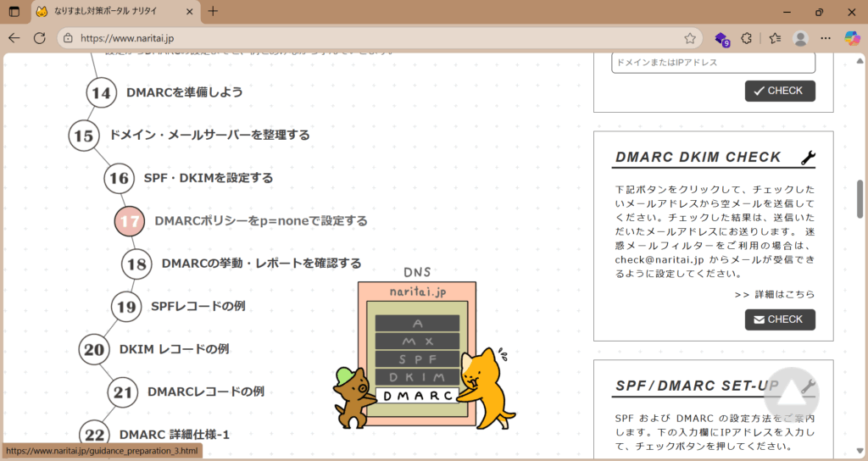The height and width of the screenshot is (461, 868).
Task: Click the browser back arrow button
Action: (x=14, y=38)
